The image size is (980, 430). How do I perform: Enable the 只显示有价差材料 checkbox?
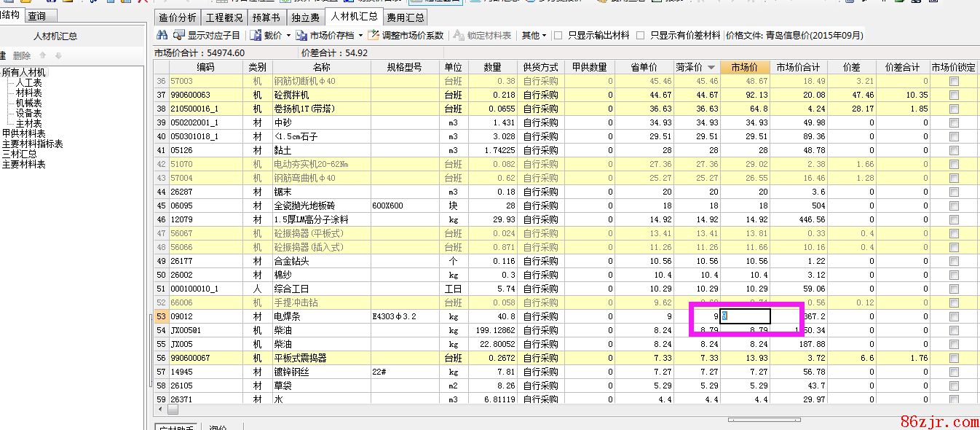tap(641, 35)
